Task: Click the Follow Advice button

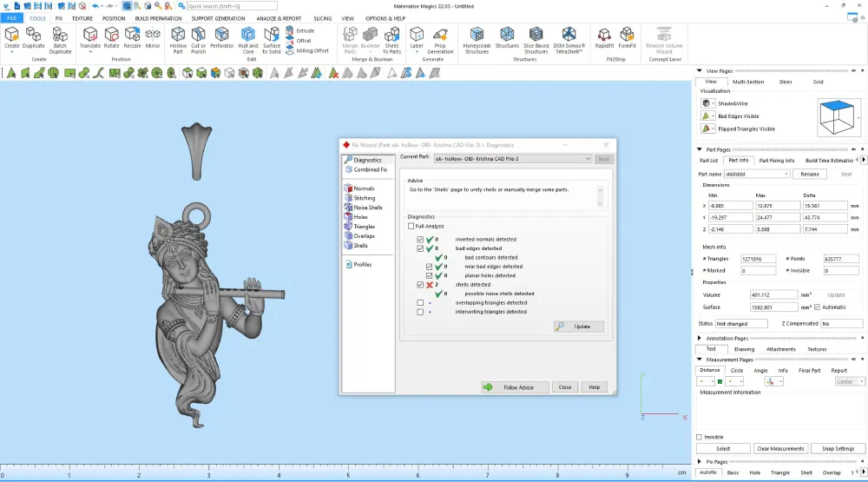Action: (x=515, y=387)
